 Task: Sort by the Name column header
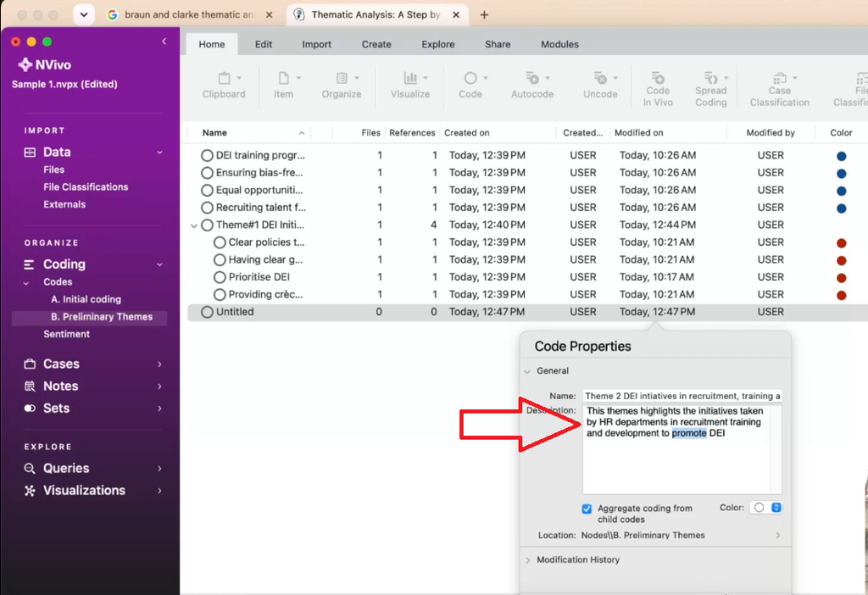click(x=214, y=133)
